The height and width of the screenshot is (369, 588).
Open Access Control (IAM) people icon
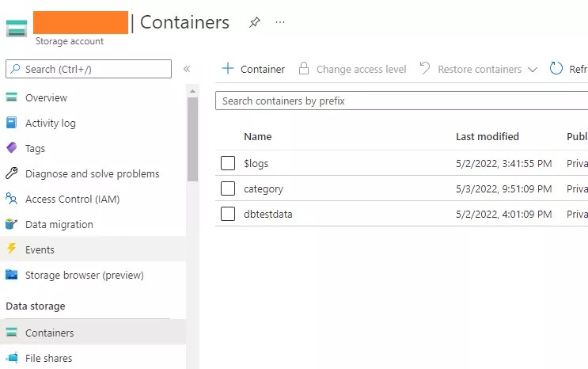(11, 199)
